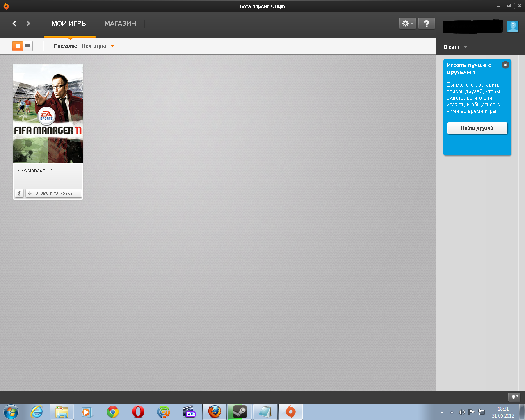Click the volume speaker tray icon
Image resolution: width=525 pixels, height=420 pixels.
[x=461, y=412]
